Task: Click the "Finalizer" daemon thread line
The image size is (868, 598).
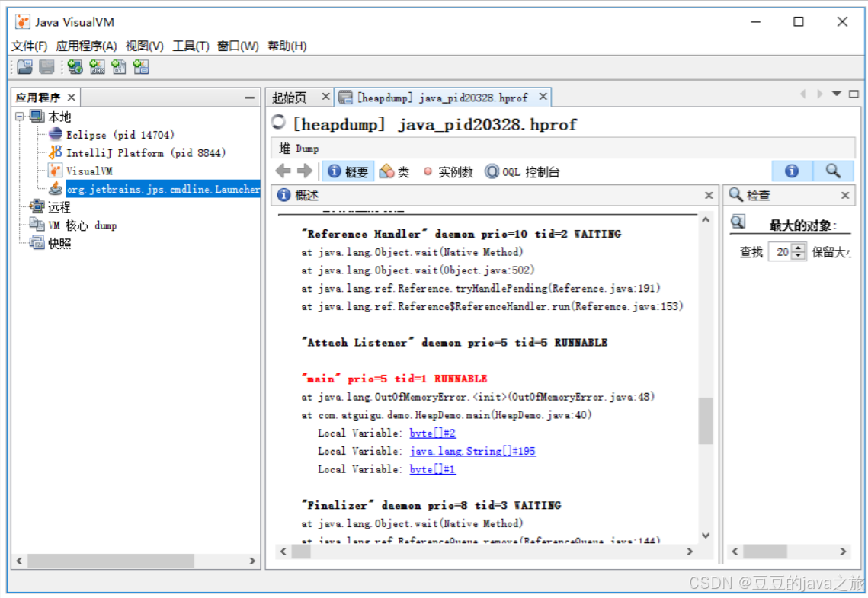Action: pos(431,505)
